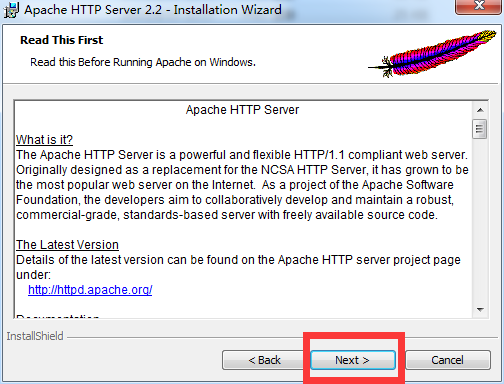Go back with the < Back button
Image resolution: width=504 pixels, height=384 pixels.
coord(264,360)
